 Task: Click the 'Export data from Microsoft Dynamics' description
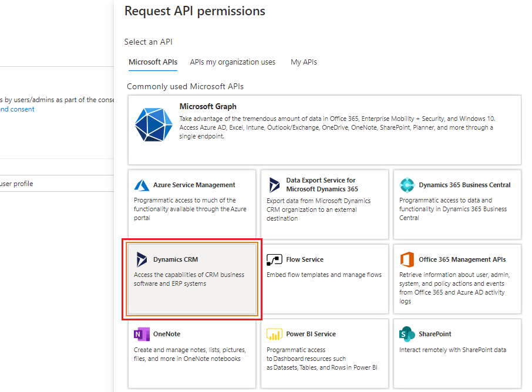tap(319, 209)
